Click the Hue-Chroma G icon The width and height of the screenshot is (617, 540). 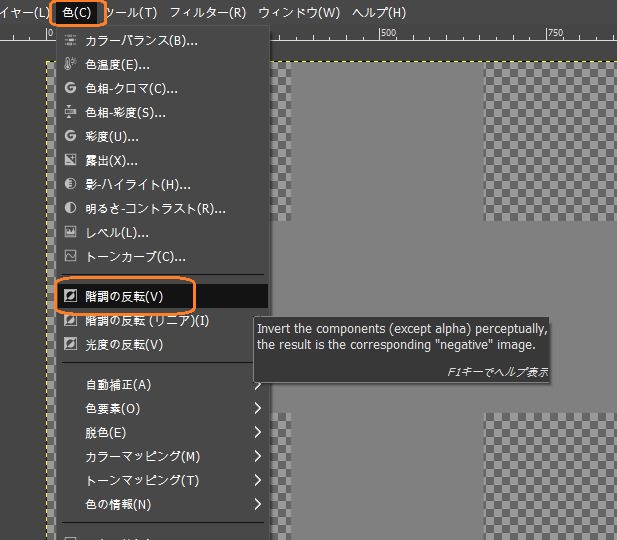70,88
